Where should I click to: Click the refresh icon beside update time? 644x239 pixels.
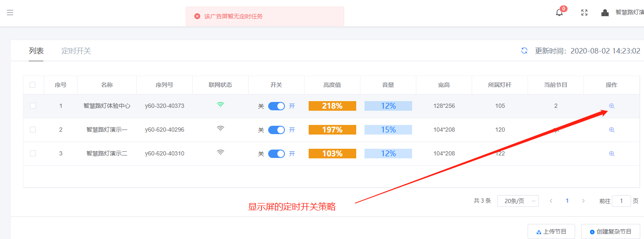click(x=524, y=51)
